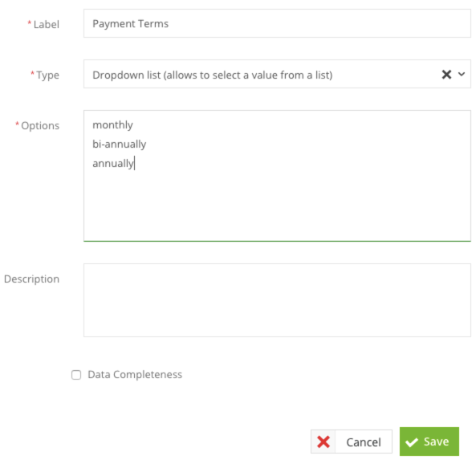Click inside the empty Description text area

(277, 300)
